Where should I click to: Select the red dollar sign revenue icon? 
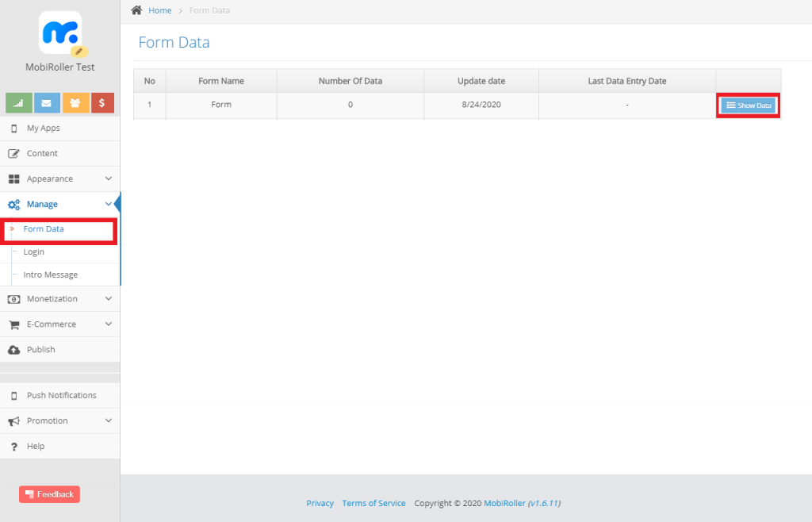101,102
